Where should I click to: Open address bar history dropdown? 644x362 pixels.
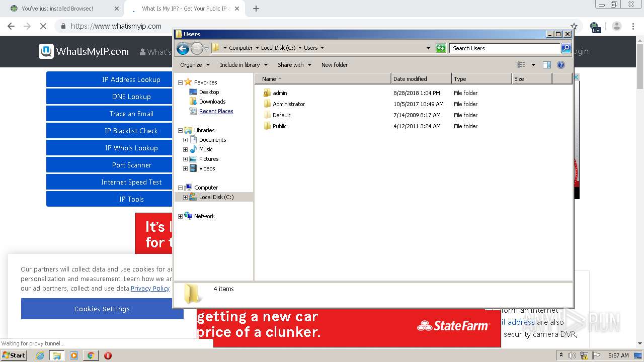point(428,48)
